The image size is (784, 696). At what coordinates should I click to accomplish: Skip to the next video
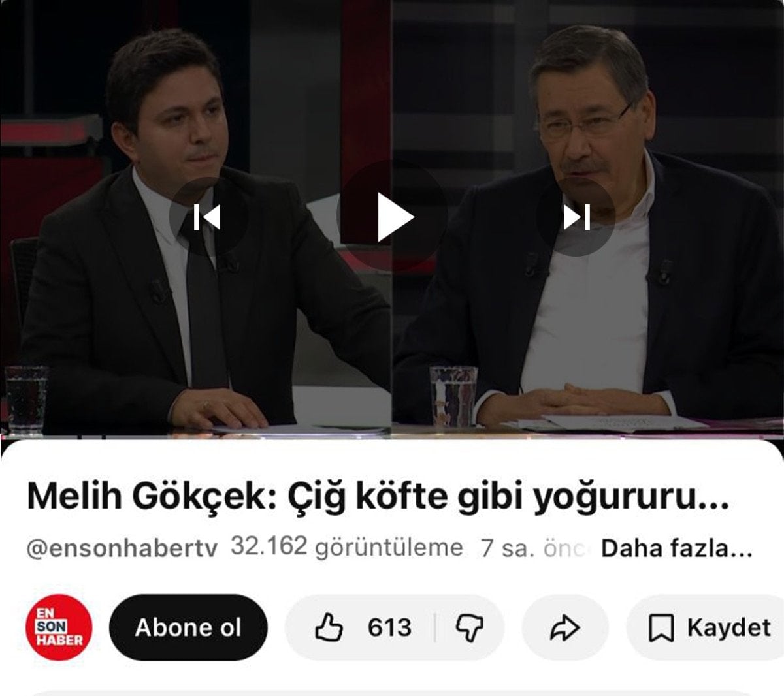576,217
